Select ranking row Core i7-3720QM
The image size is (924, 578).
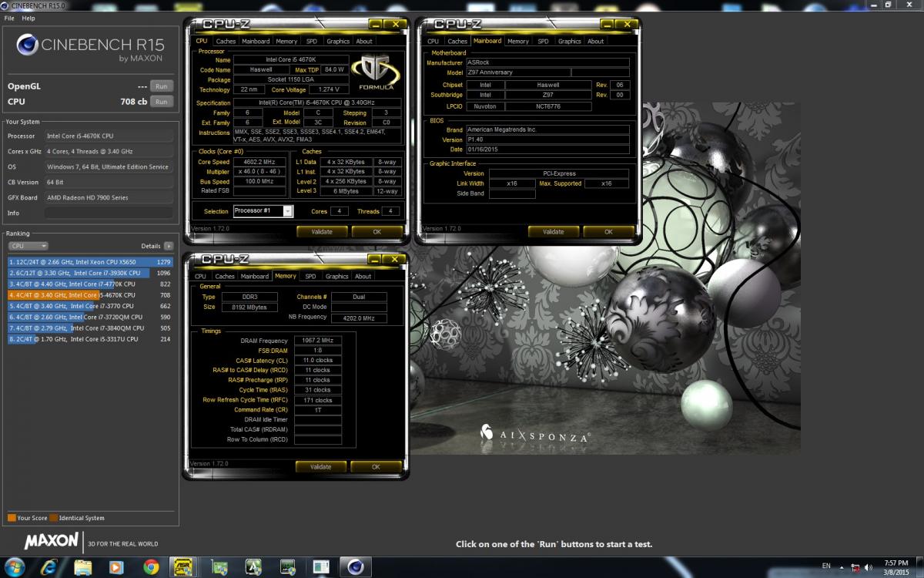coord(91,317)
